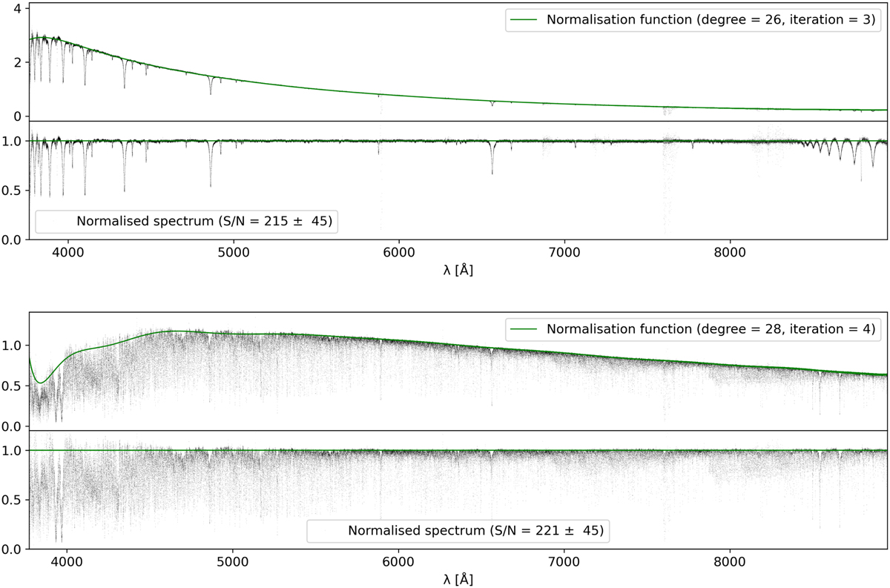Click green curve's dip near 3800 Å, lower figure
The image size is (890, 588).
[x=40, y=381]
